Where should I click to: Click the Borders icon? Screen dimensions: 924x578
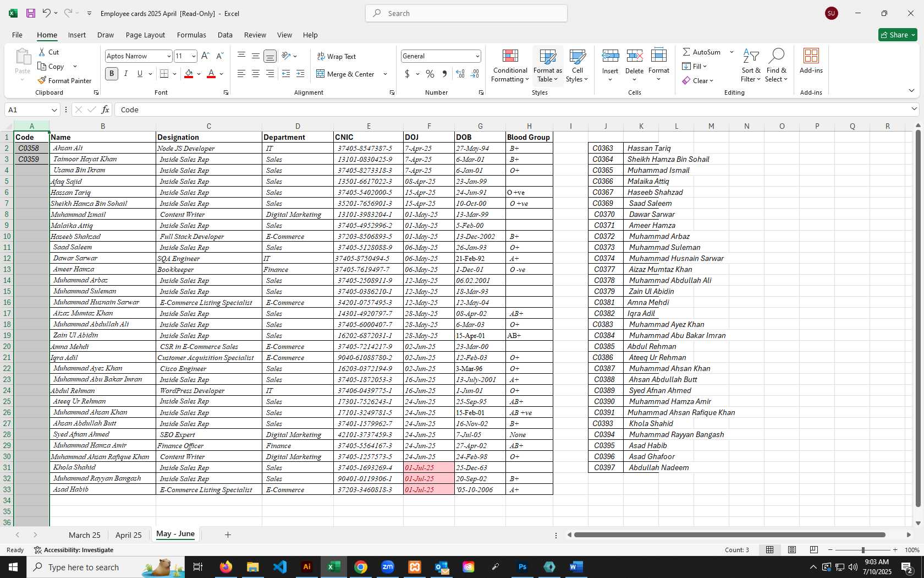coord(164,74)
